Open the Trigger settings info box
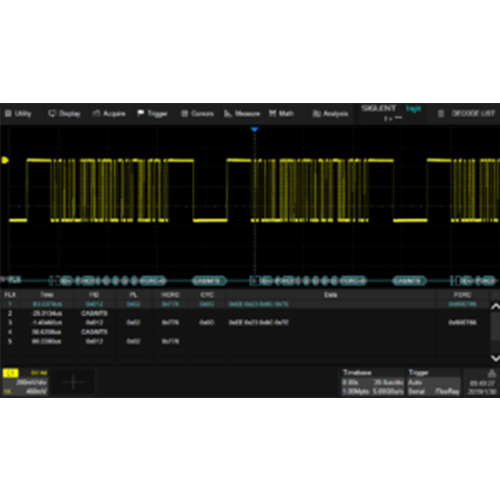 (x=434, y=382)
